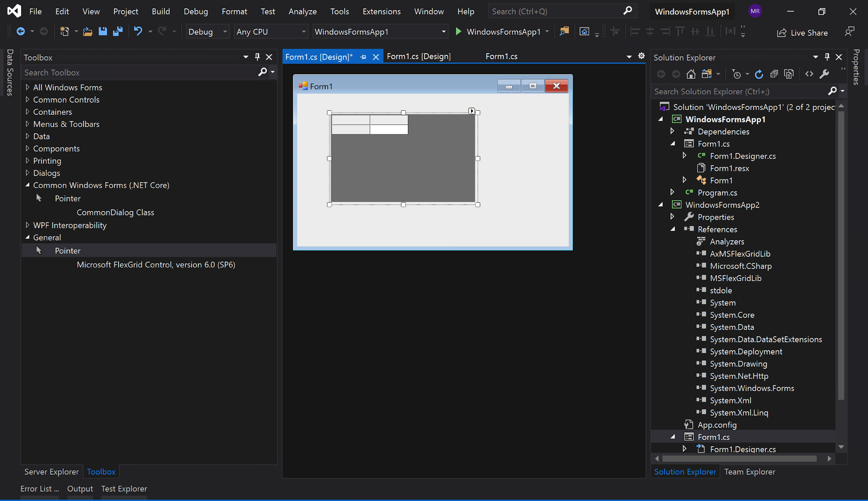Expand the All Windows Forms category
Viewport: 868px width, 501px height.
27,87
